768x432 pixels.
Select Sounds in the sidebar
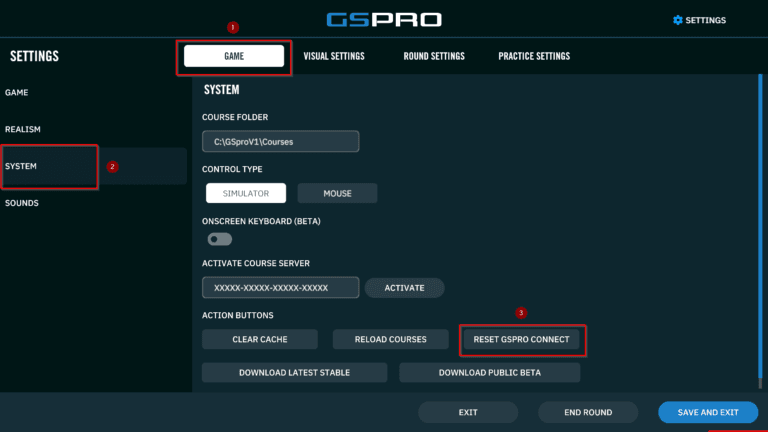[22, 203]
